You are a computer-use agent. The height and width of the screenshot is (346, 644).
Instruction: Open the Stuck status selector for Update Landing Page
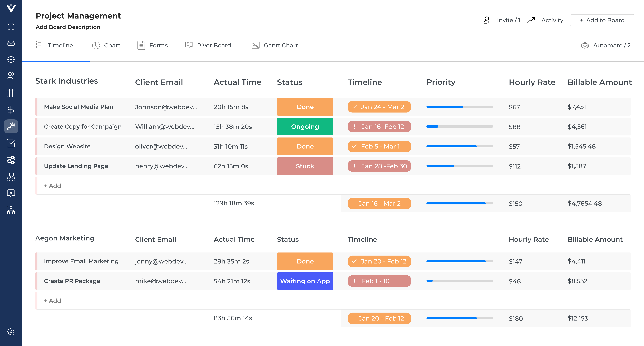[305, 166]
